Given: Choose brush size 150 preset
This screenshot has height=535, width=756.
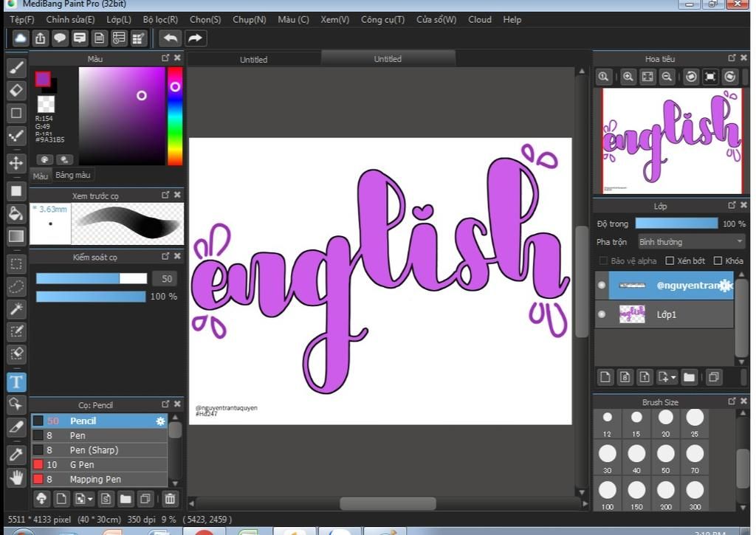Looking at the screenshot, I should click(x=636, y=495).
